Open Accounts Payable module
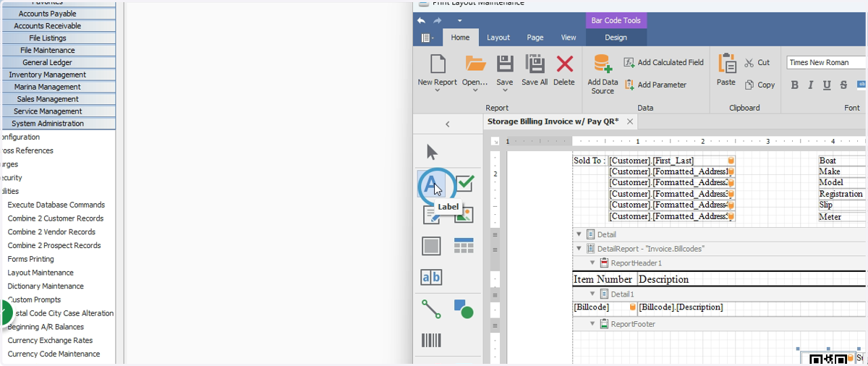 pyautogui.click(x=47, y=13)
